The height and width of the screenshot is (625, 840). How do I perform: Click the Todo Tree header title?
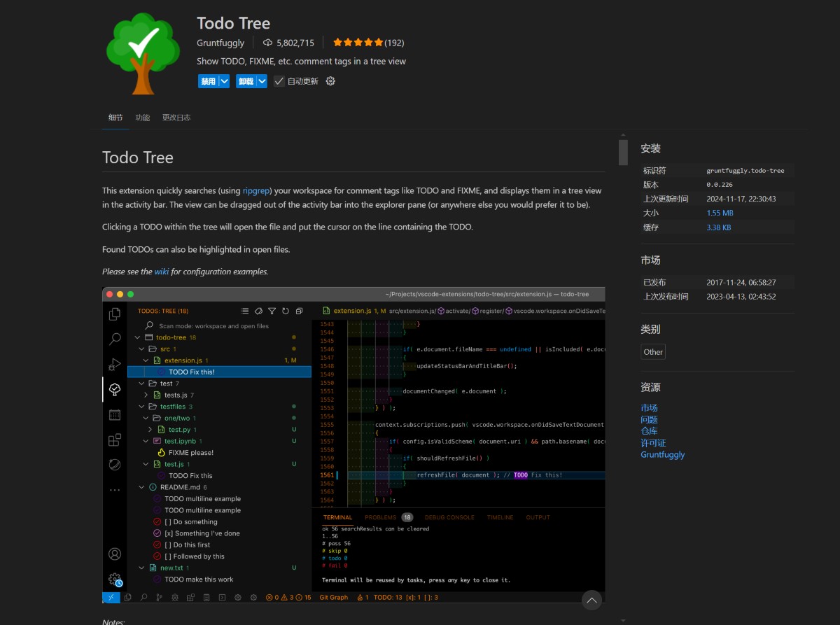[x=233, y=23]
